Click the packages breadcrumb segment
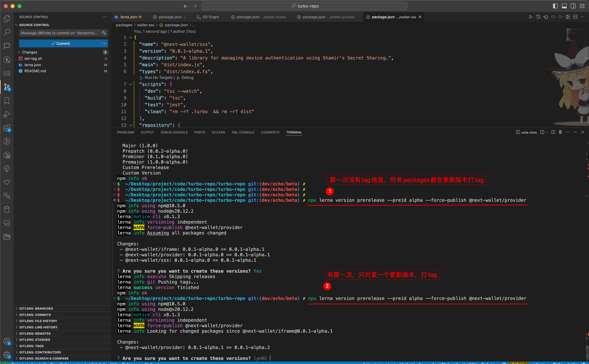 (x=124, y=25)
